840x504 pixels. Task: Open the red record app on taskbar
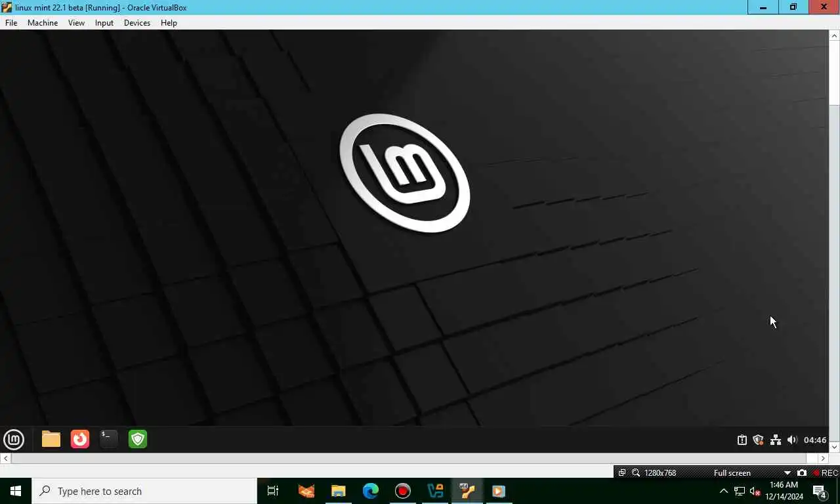click(403, 491)
